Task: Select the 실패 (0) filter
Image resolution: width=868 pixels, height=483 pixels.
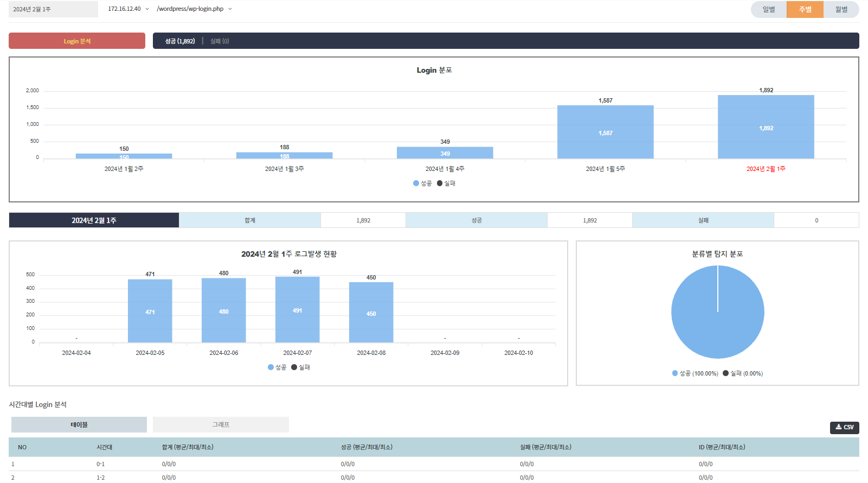Action: pos(220,41)
